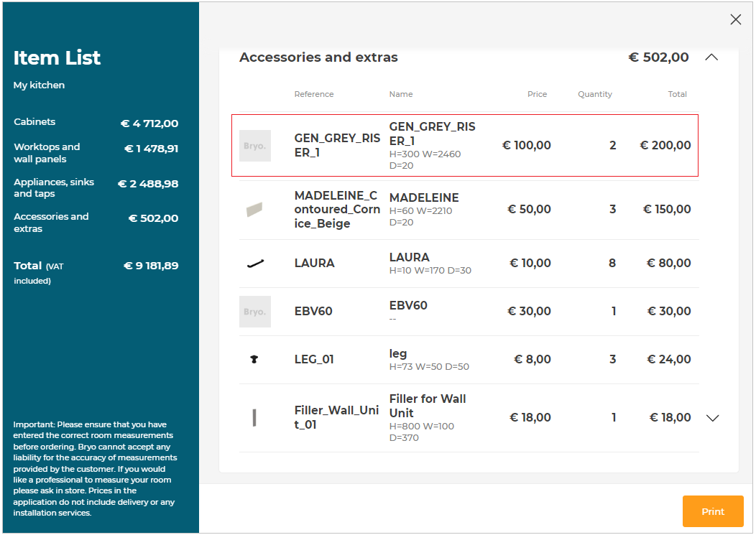Click the Accessories and extras section heading

click(318, 57)
